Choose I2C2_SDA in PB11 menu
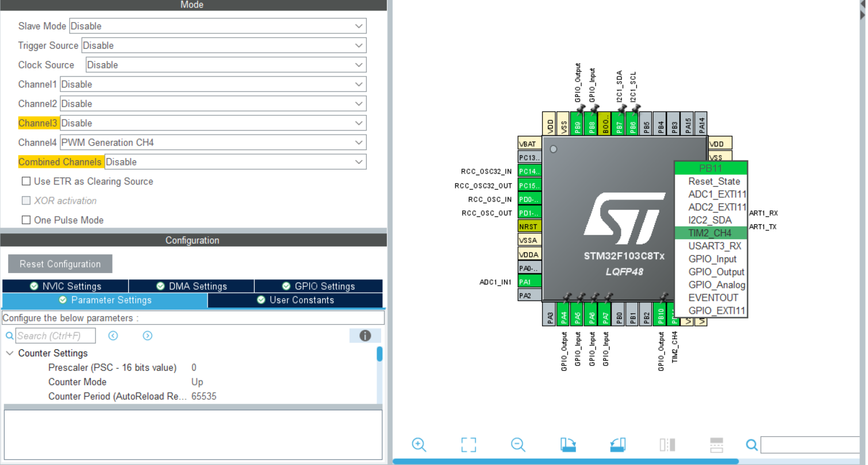Screen dimensions: 868x465 click(x=710, y=220)
